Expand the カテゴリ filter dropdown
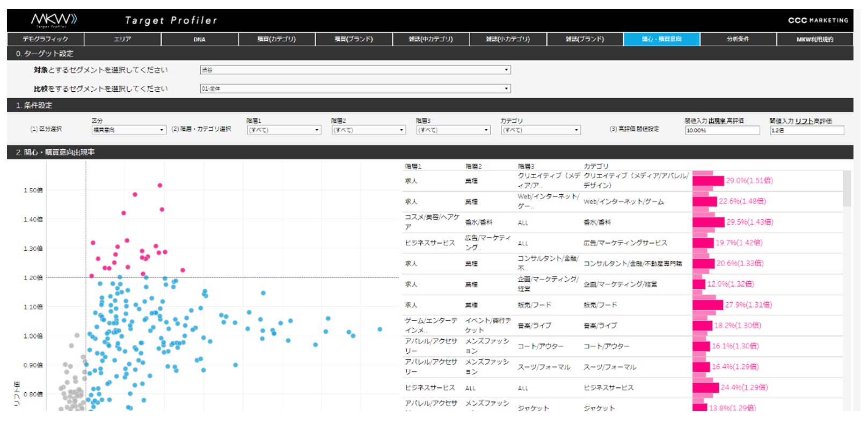The height and width of the screenshot is (425, 868). click(x=541, y=130)
